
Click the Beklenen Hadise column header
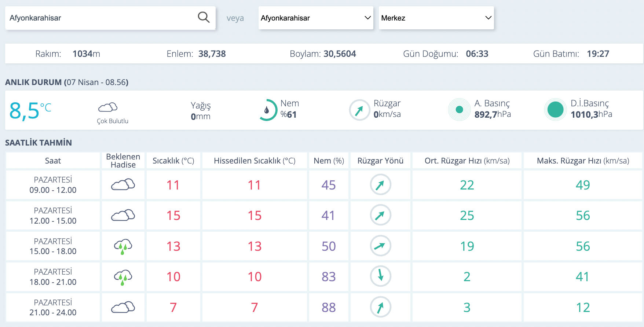click(x=123, y=161)
